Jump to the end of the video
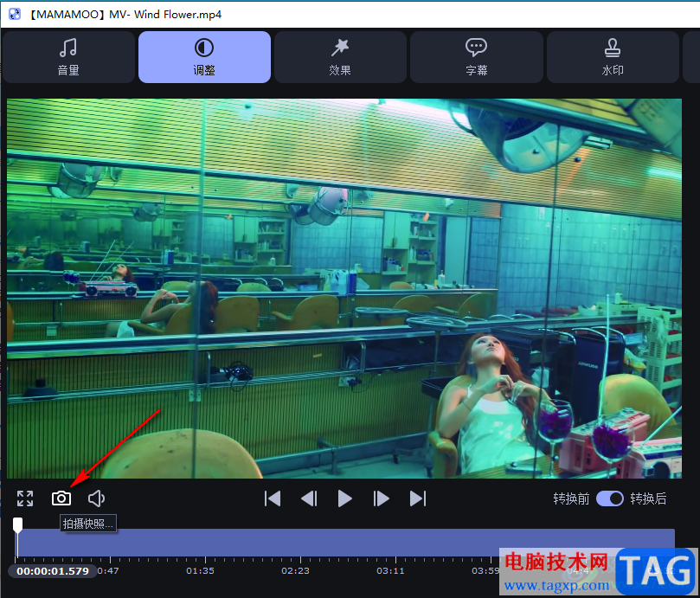 (x=418, y=498)
